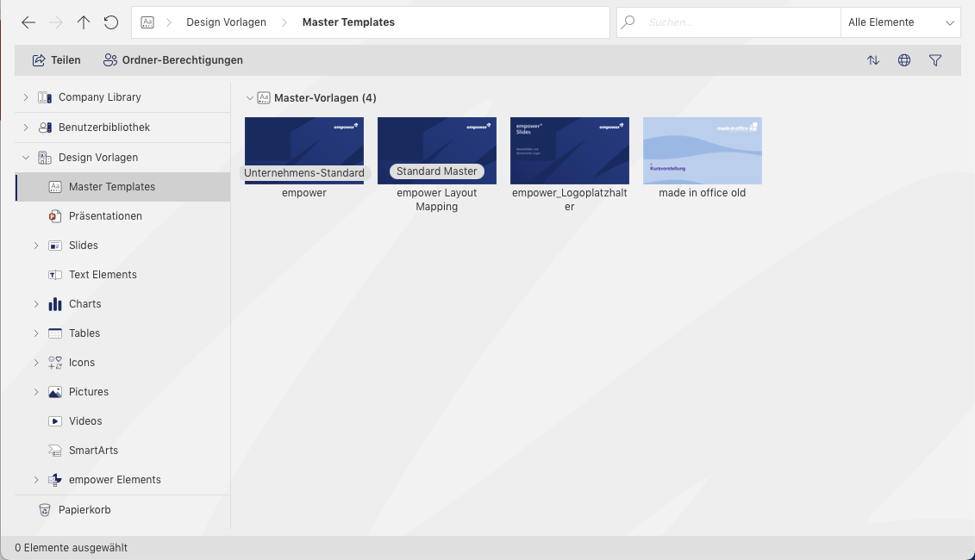Click the sort order arrows icon
This screenshot has width=975, height=560.
[x=873, y=60]
